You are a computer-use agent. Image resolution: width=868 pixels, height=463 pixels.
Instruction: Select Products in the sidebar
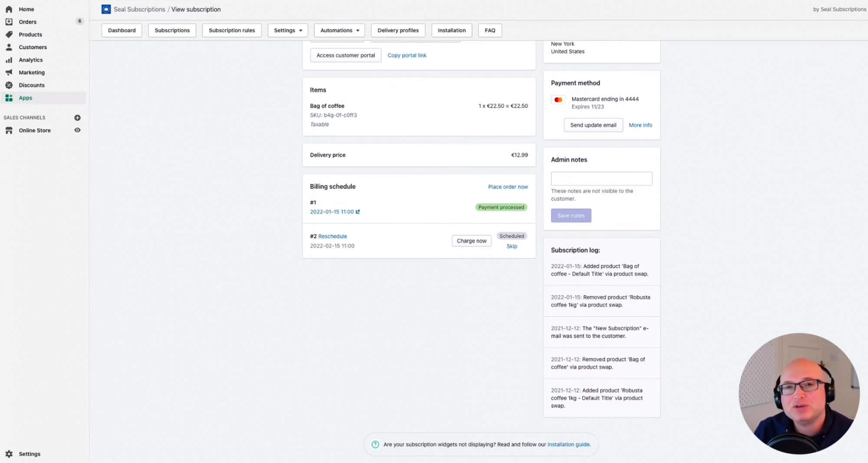[x=30, y=34]
